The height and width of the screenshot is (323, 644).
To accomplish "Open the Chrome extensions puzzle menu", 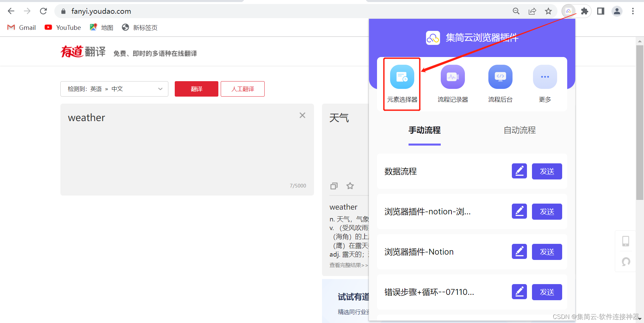I will pyautogui.click(x=585, y=11).
